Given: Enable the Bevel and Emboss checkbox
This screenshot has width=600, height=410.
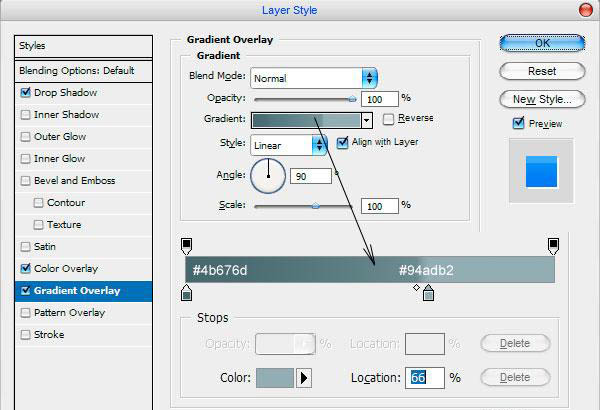Looking at the screenshot, I should tap(25, 181).
